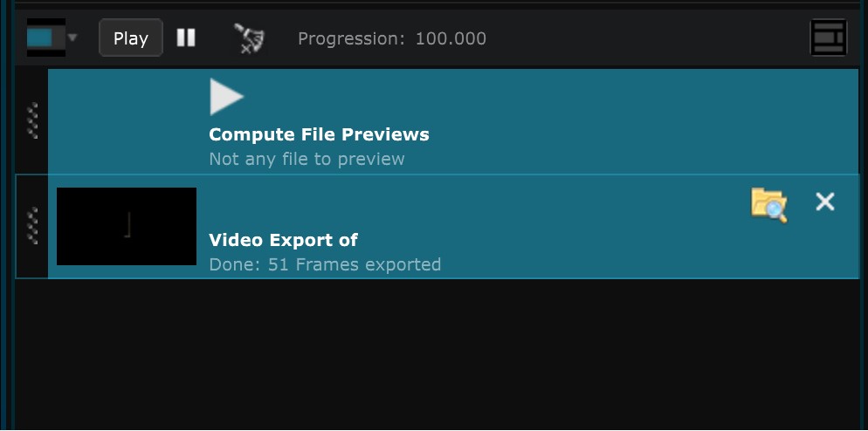
Task: Expand the dropdown arrow beside the blue swatch
Action: coord(72,38)
